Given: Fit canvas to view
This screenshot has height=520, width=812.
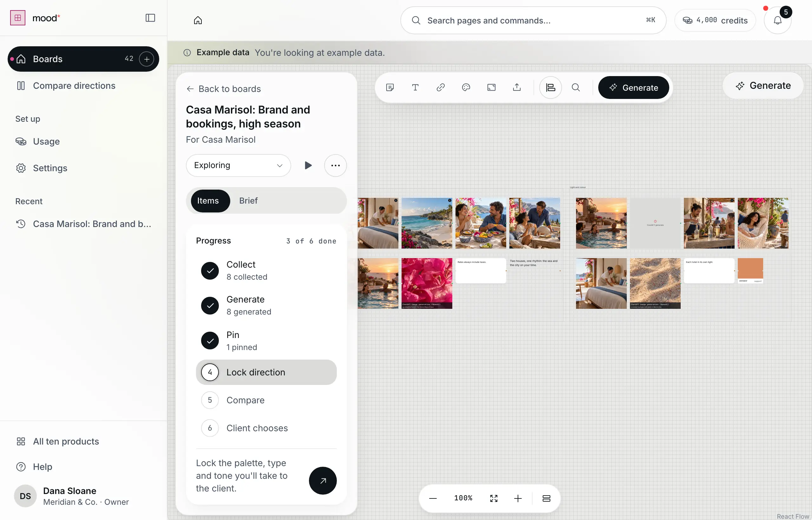Looking at the screenshot, I should pyautogui.click(x=494, y=498).
